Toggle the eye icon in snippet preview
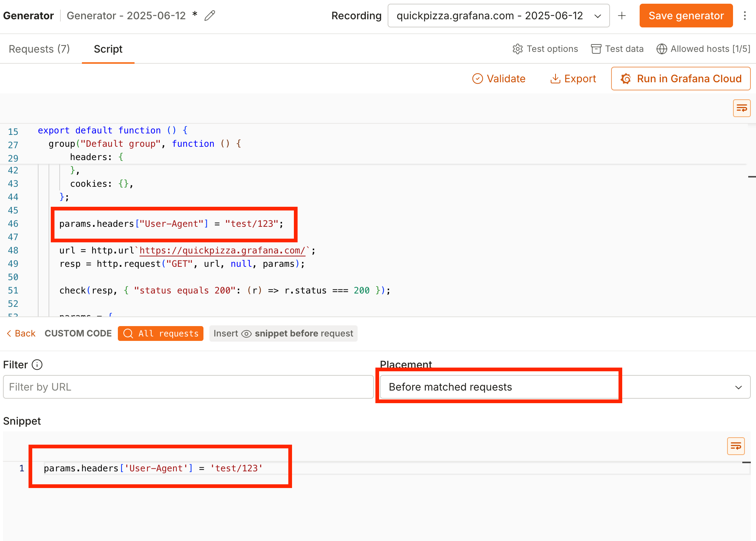 (x=246, y=334)
